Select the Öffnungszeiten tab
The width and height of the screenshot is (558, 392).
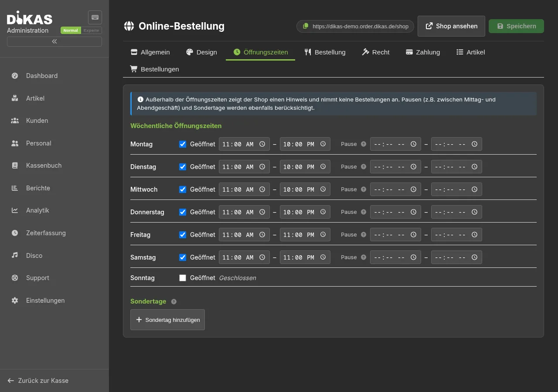pos(261,52)
